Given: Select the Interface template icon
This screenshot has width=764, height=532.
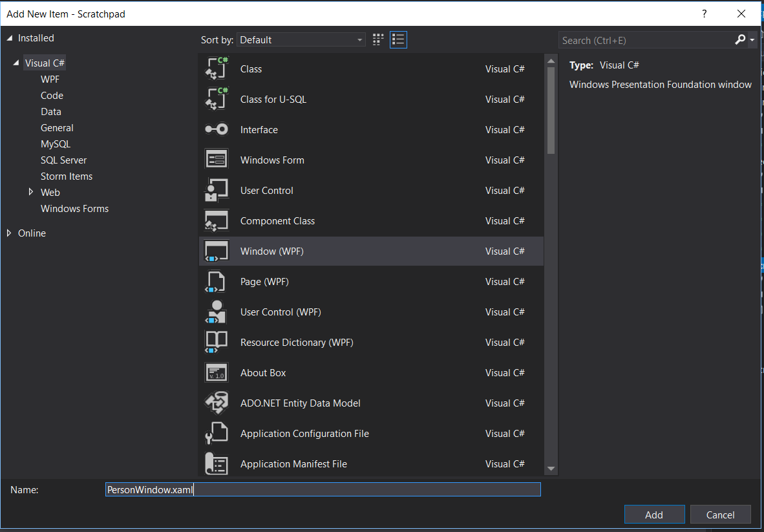Looking at the screenshot, I should pyautogui.click(x=217, y=129).
